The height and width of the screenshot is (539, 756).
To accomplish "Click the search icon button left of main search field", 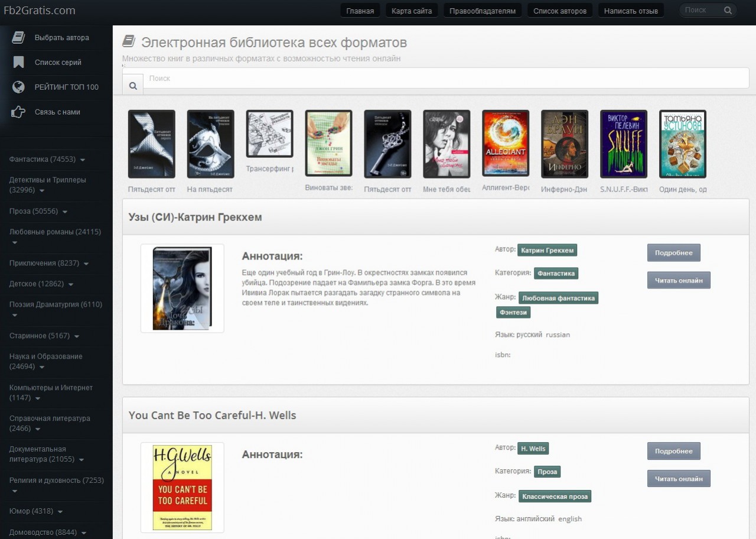I will tap(133, 86).
